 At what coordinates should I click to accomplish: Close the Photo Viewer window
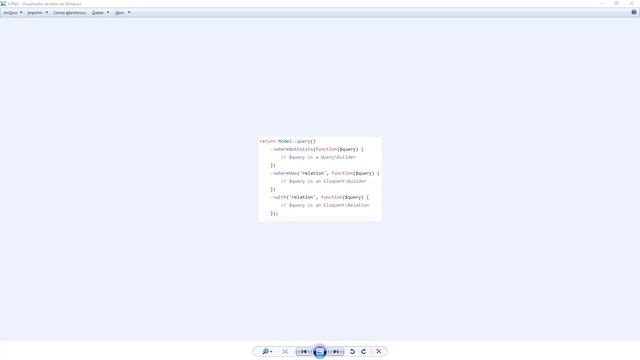point(631,4)
